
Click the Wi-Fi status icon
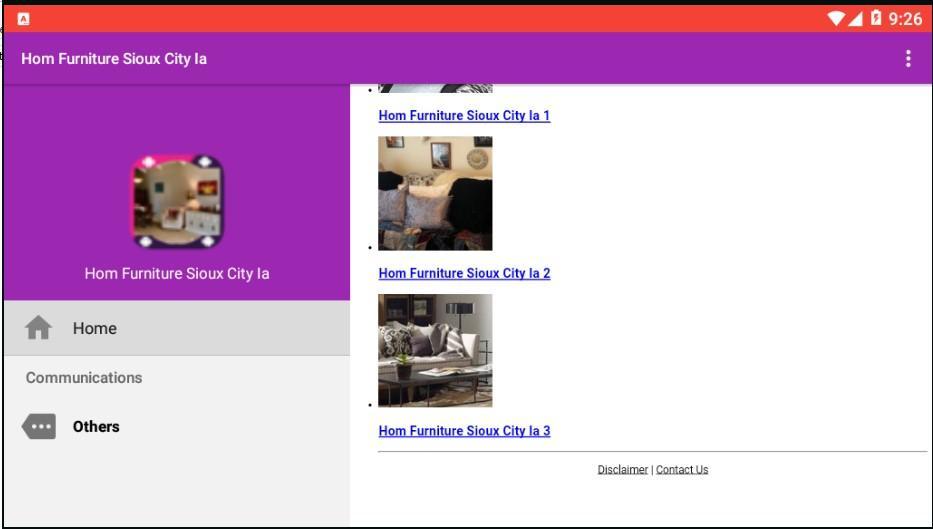[836, 18]
